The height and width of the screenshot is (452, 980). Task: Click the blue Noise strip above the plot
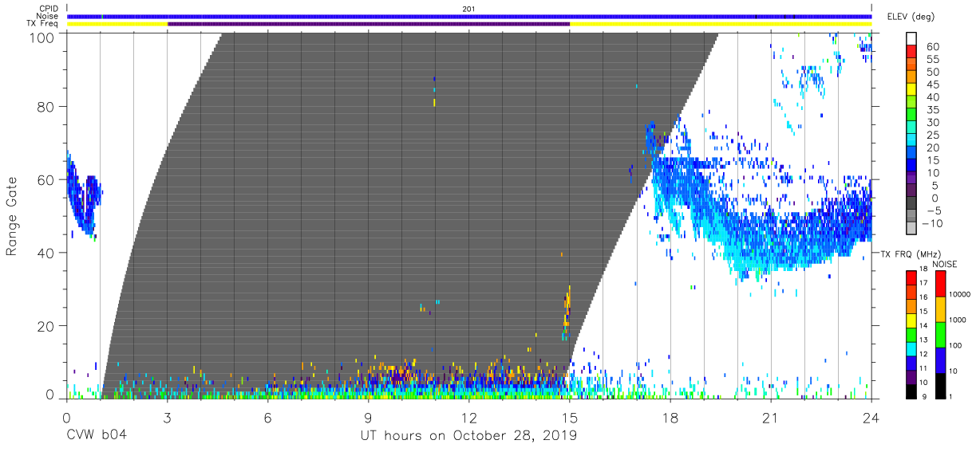point(469,17)
